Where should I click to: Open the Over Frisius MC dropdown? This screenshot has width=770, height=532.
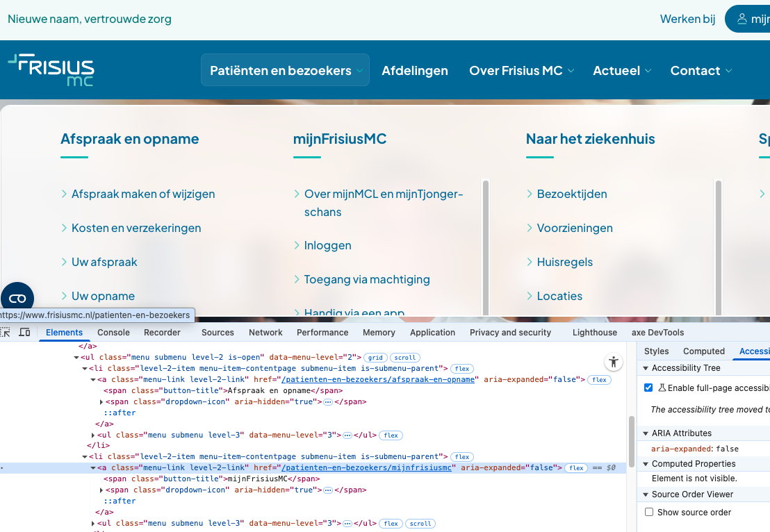click(521, 70)
